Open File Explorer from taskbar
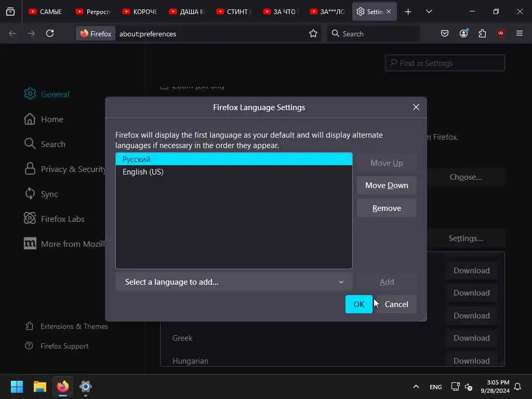532x399 pixels. coord(39,387)
